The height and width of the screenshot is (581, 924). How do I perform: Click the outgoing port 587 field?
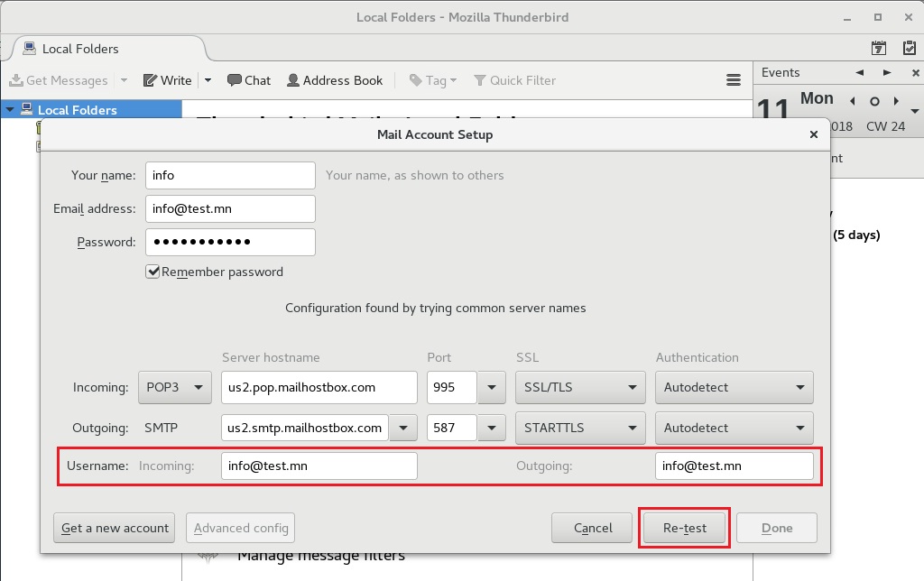click(x=451, y=428)
